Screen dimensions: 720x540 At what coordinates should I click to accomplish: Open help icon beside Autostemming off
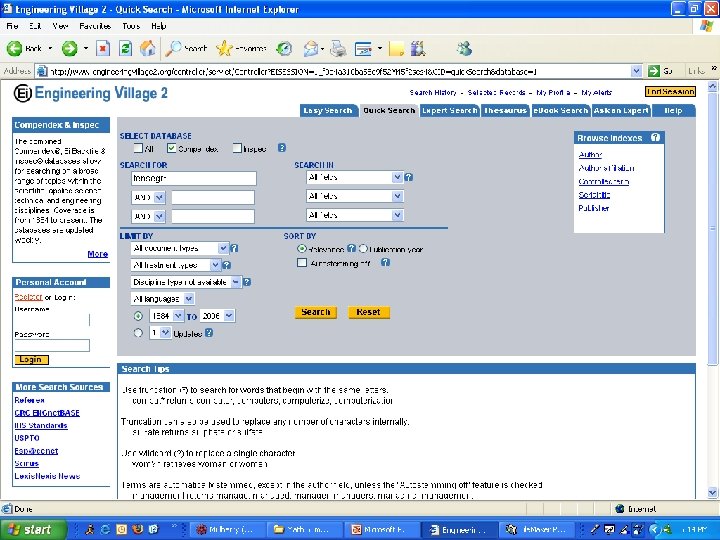click(386, 263)
